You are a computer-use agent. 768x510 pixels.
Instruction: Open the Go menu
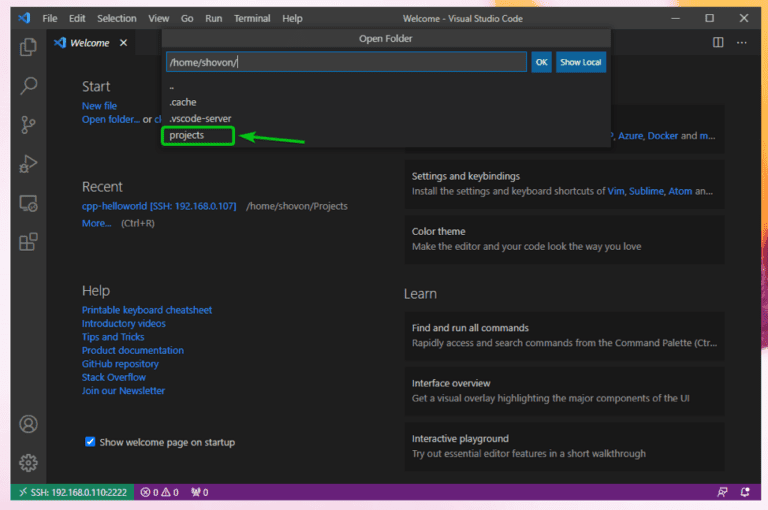point(187,19)
